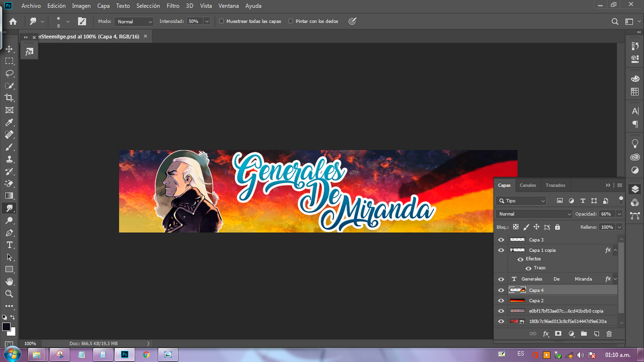The image size is (644, 362).
Task: Hide the Generales De Miranda text layer
Action: point(501,279)
